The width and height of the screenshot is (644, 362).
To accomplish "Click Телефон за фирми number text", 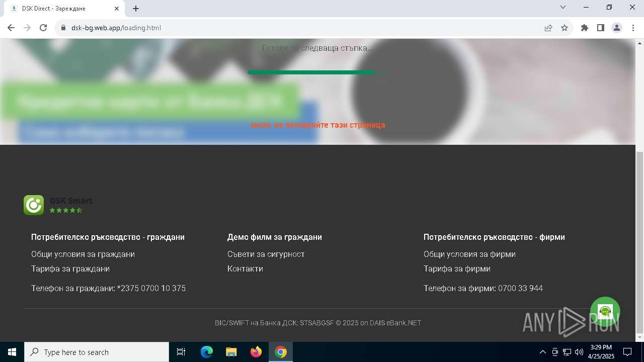I will [x=483, y=288].
